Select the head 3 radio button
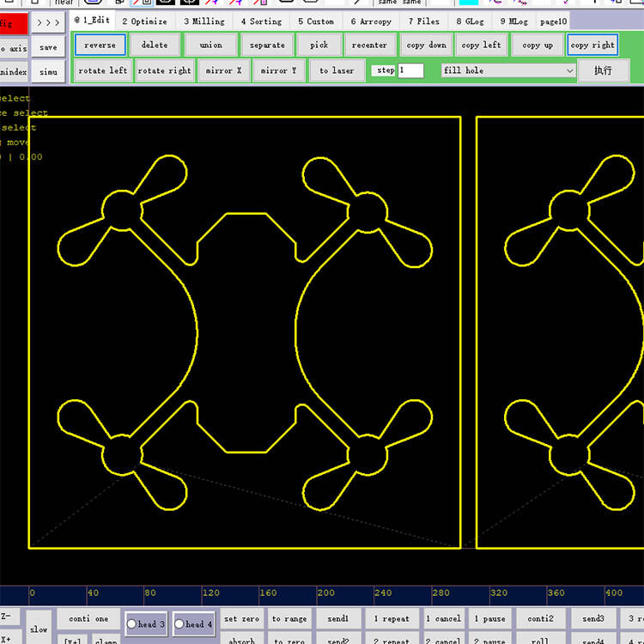644x644 pixels. [x=132, y=624]
